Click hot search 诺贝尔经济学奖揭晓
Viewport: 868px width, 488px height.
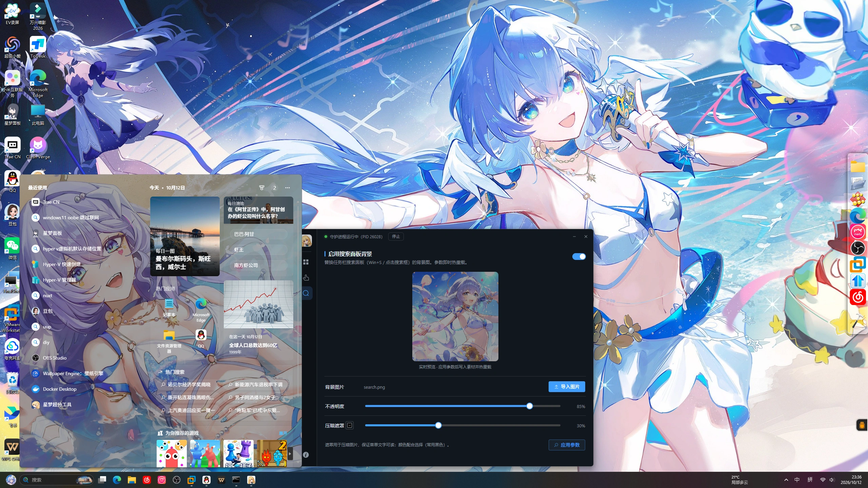(x=189, y=385)
